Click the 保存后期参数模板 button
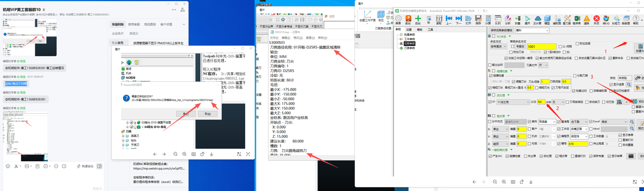 click(x=501, y=30)
